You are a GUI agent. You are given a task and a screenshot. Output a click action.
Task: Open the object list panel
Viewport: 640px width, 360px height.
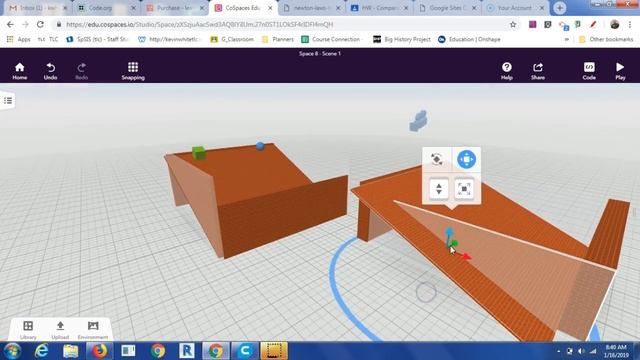pyautogui.click(x=8, y=100)
